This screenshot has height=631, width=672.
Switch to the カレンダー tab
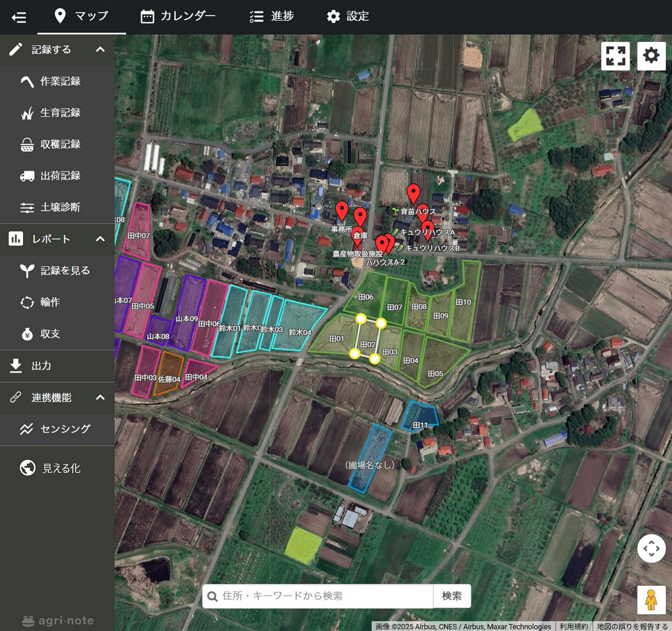[178, 16]
